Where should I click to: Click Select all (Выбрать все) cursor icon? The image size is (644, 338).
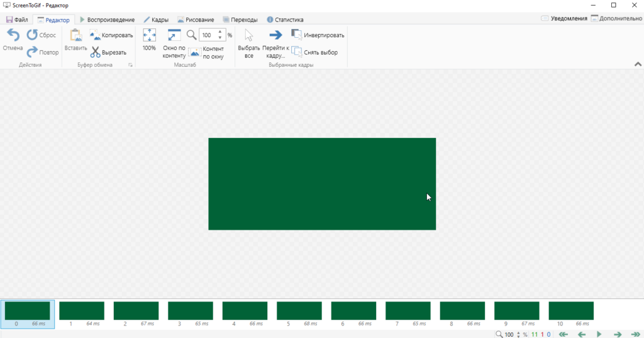[x=249, y=35]
